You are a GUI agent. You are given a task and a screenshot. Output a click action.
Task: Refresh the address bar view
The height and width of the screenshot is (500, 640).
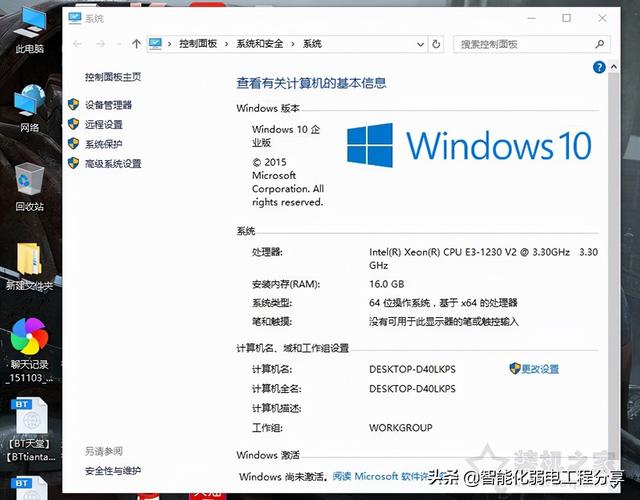click(436, 44)
